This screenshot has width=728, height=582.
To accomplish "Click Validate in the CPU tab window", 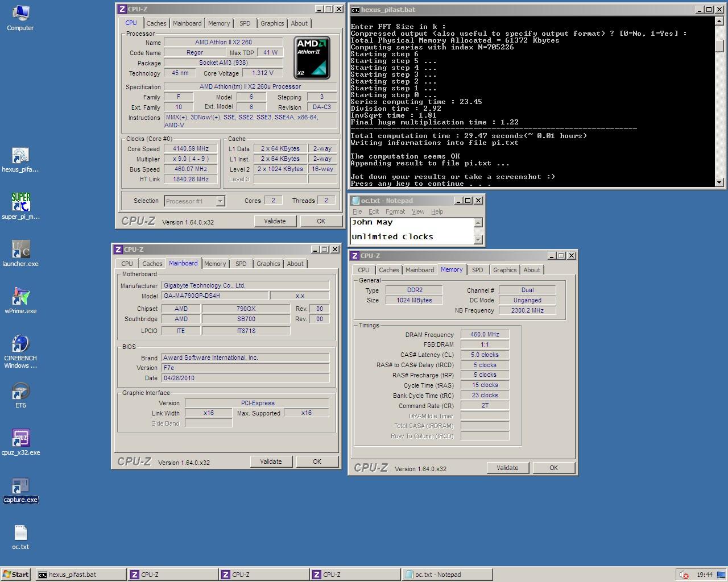I will coord(275,221).
